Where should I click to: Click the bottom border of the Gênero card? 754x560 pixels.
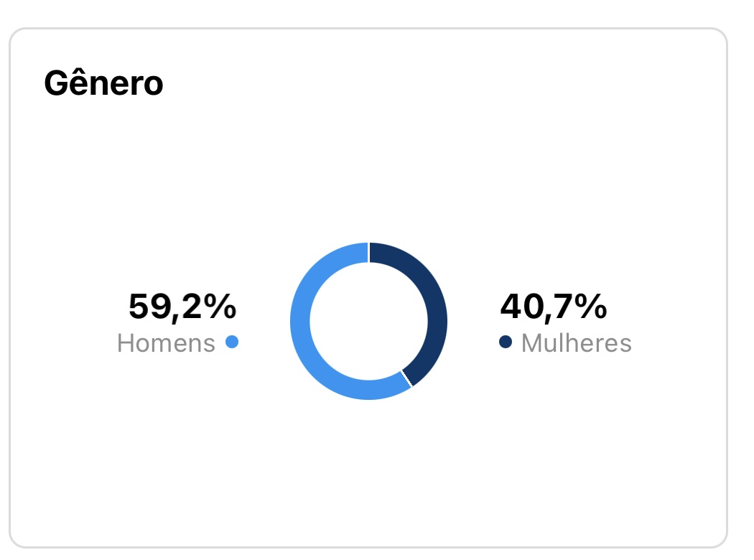(x=368, y=546)
